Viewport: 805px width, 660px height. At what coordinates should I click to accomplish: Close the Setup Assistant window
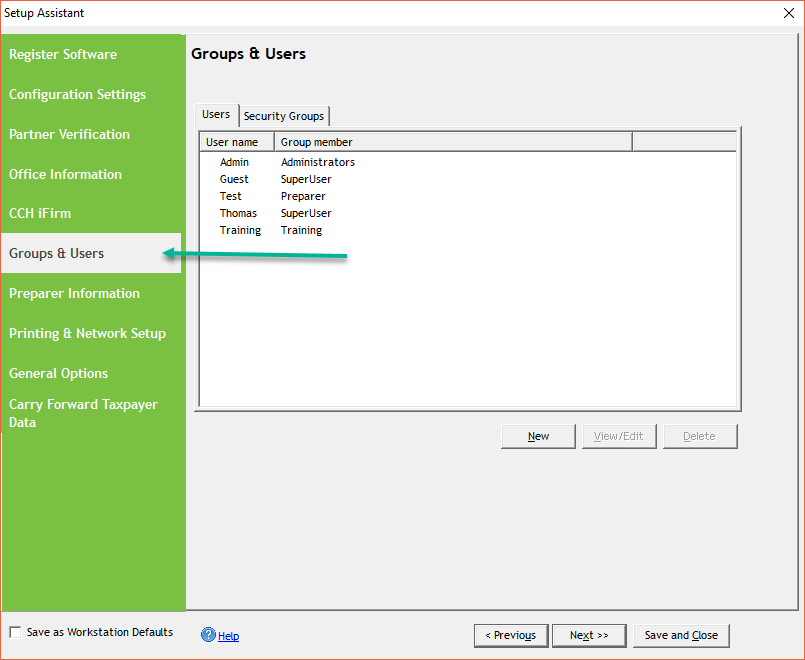click(x=789, y=13)
